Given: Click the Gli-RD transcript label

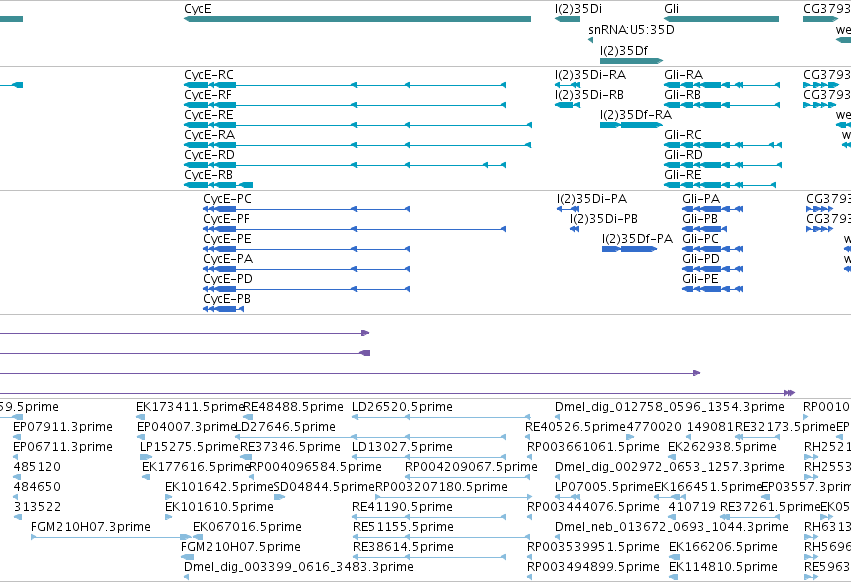Looking at the screenshot, I should click(x=683, y=155).
